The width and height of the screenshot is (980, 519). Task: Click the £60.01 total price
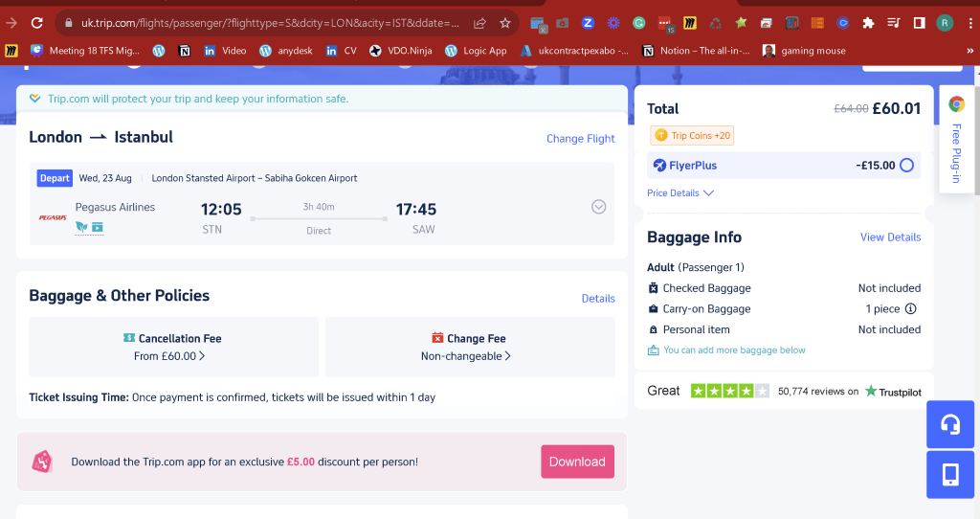896,109
